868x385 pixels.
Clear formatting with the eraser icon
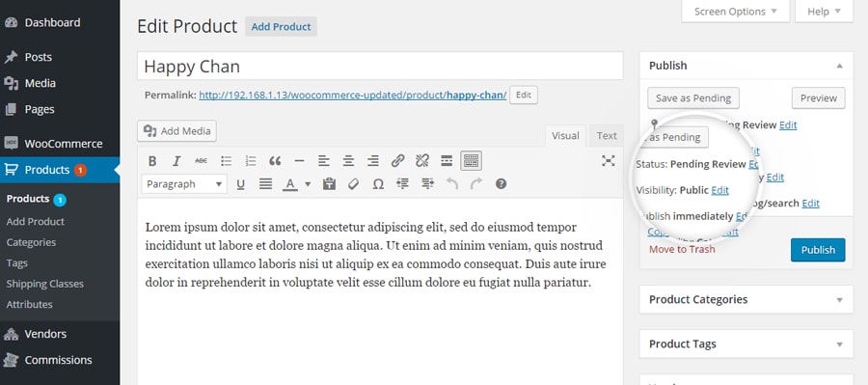coord(354,184)
